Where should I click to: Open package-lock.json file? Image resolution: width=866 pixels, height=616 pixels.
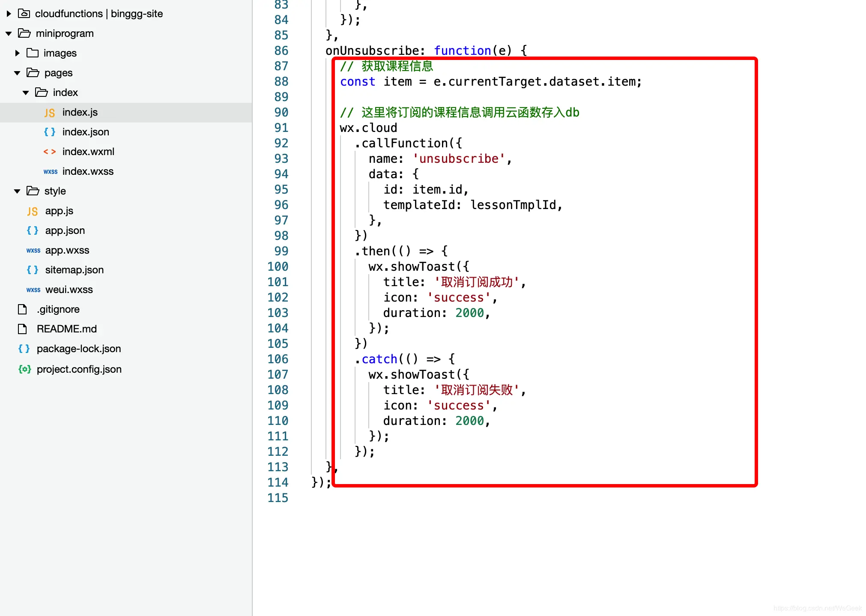[x=78, y=349]
